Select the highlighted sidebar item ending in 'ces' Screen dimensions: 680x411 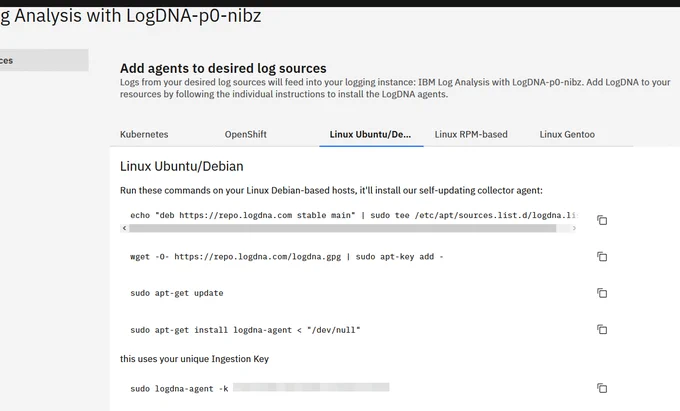click(x=44, y=60)
